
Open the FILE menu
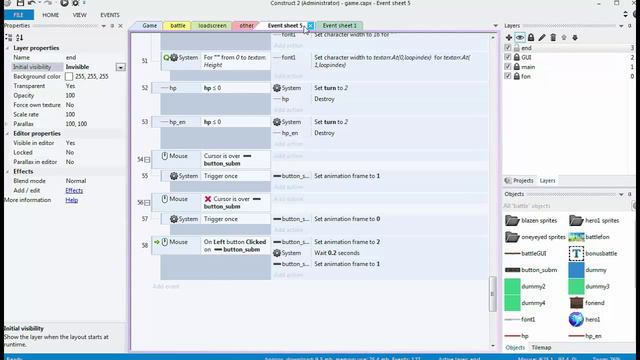[x=19, y=15]
